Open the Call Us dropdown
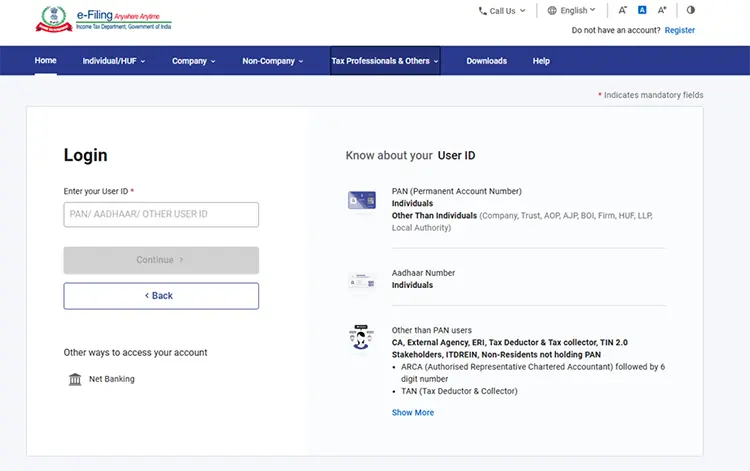 [x=502, y=11]
